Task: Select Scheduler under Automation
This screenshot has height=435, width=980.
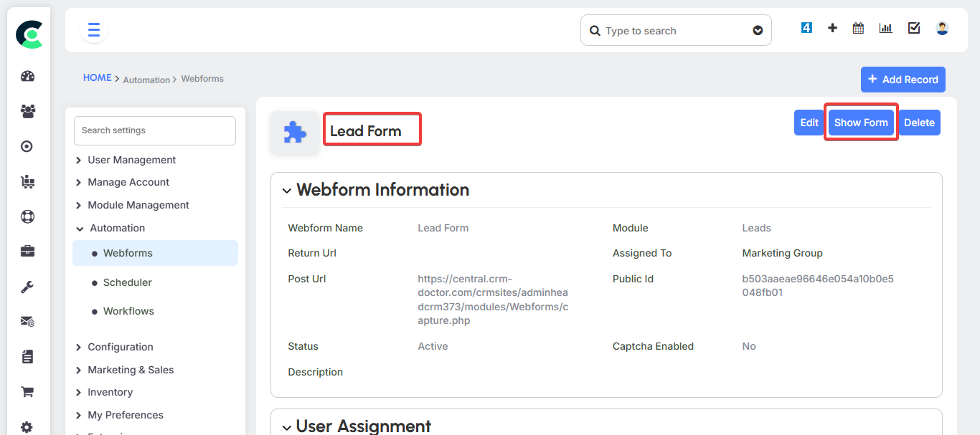Action: click(127, 282)
